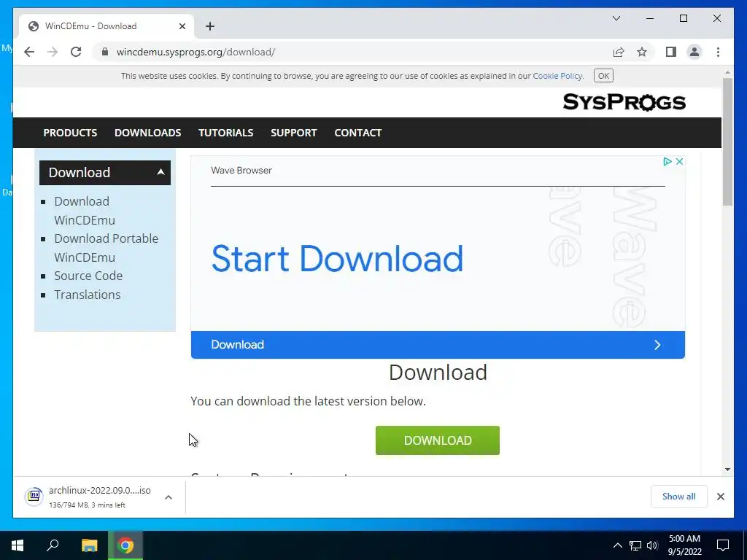
Task: Close the Wave Browser ad
Action: click(x=679, y=161)
